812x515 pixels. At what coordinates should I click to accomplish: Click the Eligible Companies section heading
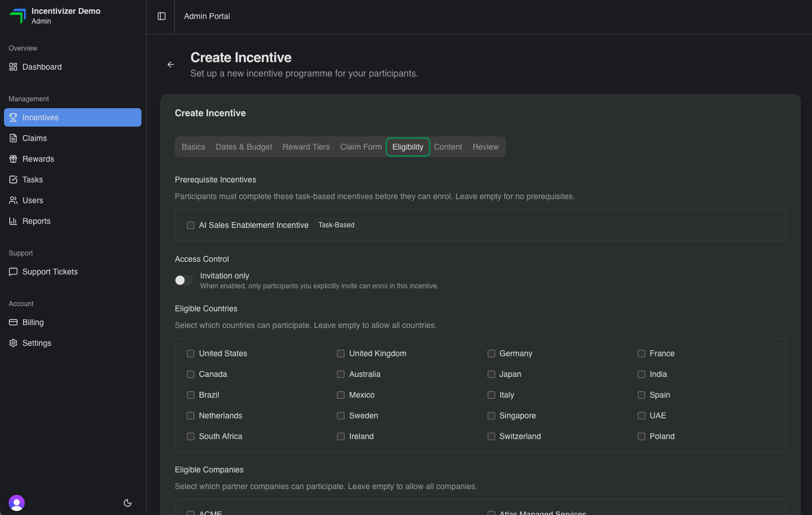pyautogui.click(x=209, y=470)
